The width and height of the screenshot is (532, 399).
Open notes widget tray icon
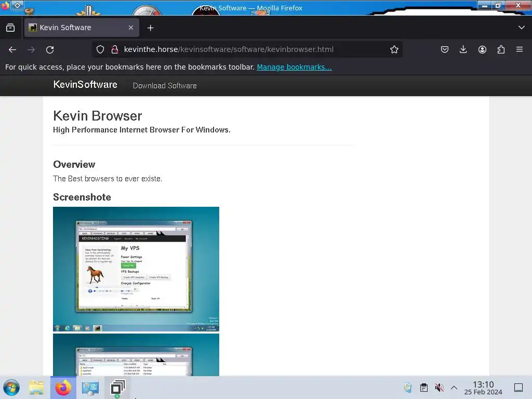(408, 388)
